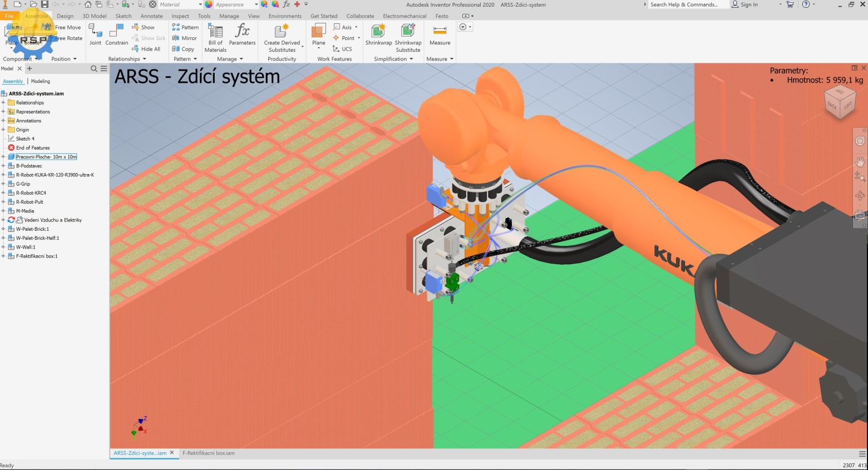Switch to the Inspect ribbon tab

(180, 16)
